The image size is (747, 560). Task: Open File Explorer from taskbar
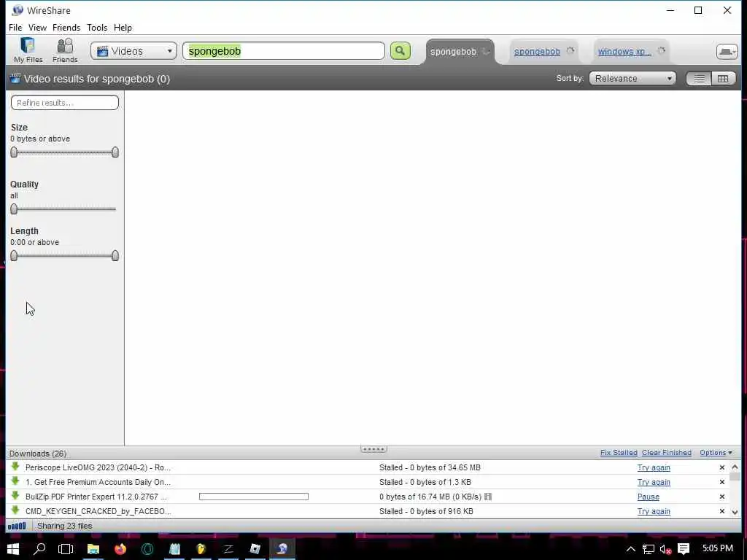click(x=93, y=549)
